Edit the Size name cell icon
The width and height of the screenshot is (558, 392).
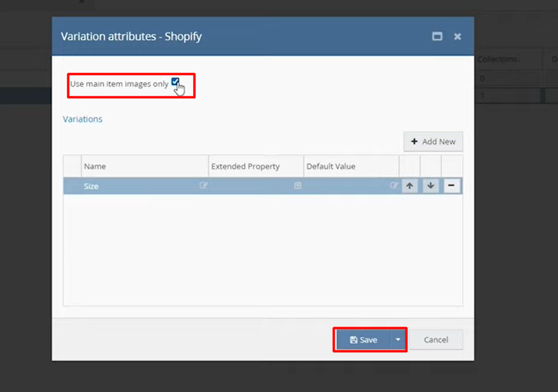tap(203, 185)
